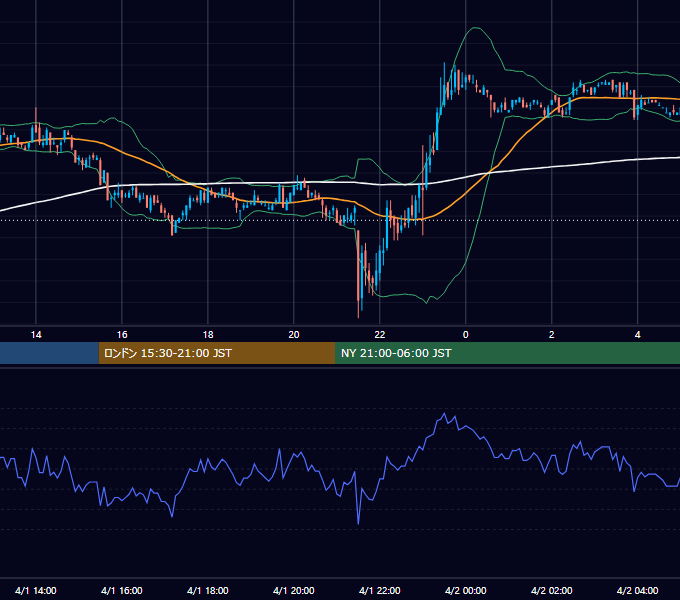
Task: Click the 4/2 00:00 indicator axis label
Action: click(466, 590)
